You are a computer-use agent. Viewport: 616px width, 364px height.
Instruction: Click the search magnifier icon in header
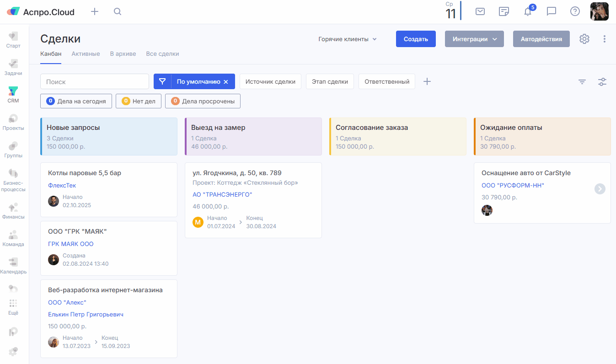point(118,12)
